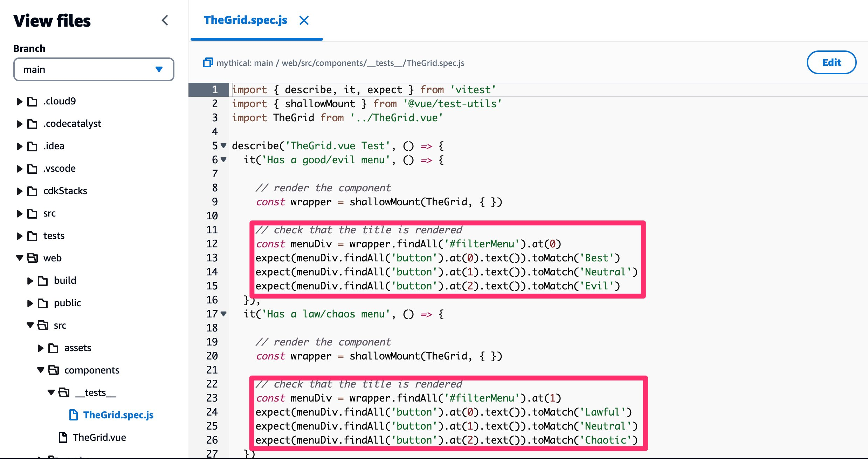Copy the file path using the copy icon
The width and height of the screenshot is (868, 459).
(208, 62)
